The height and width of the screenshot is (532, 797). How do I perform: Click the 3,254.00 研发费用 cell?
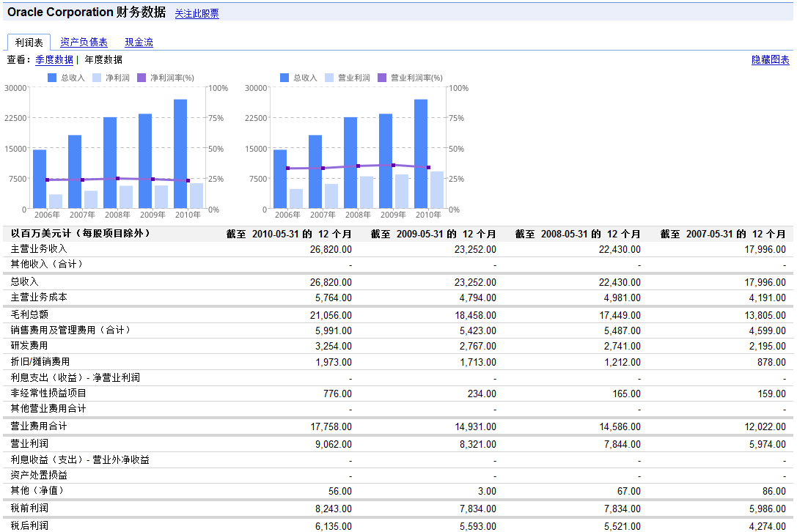point(334,346)
